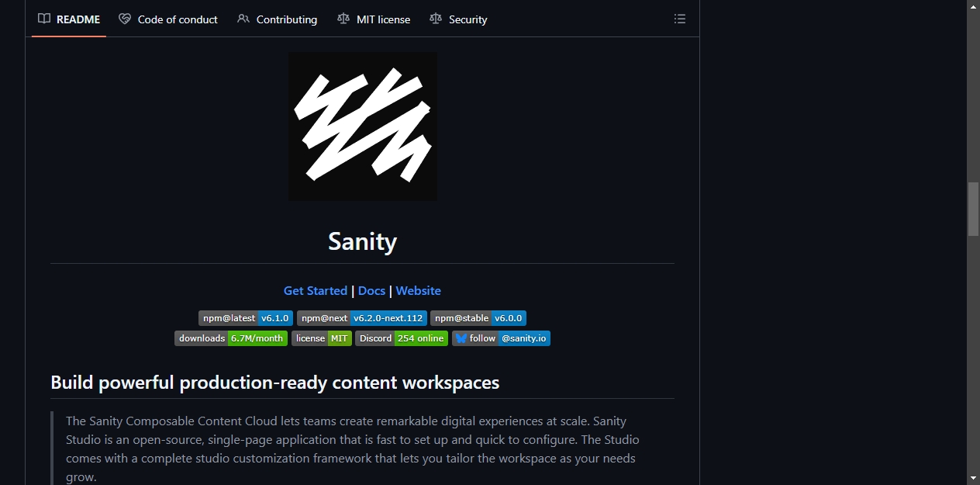Switch to Code of conduct tab
This screenshot has height=485, width=980.
[168, 19]
